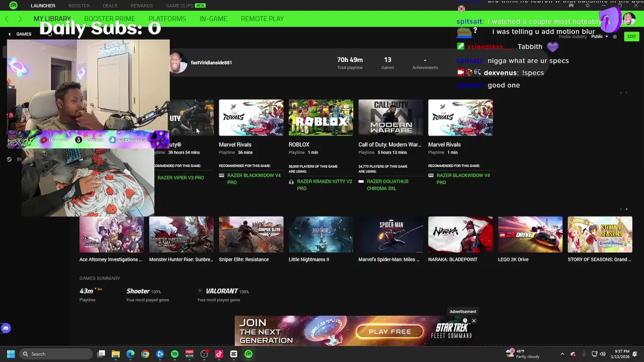Open STORY OF SEASONS Grand Bazaar thumbnail
The height and width of the screenshot is (362, 644).
coord(600,234)
